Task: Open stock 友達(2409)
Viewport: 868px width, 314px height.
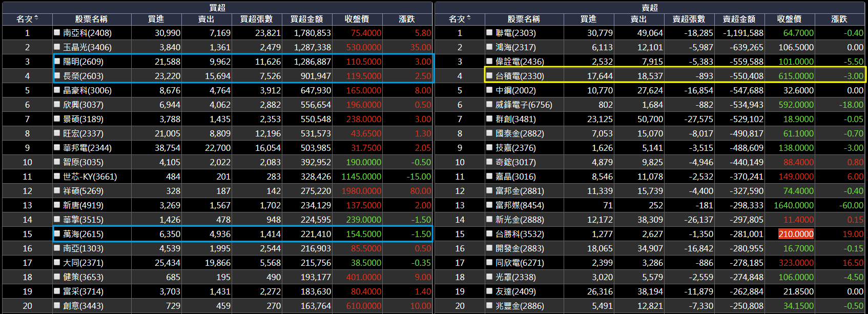Action: click(x=515, y=291)
